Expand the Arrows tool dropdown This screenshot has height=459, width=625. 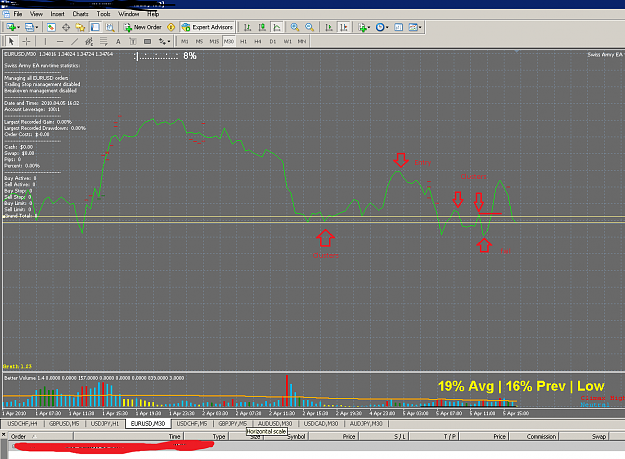coord(169,41)
